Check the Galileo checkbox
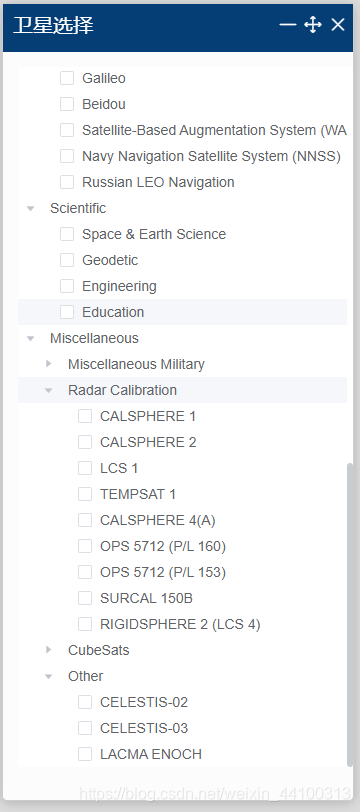 pos(67,78)
